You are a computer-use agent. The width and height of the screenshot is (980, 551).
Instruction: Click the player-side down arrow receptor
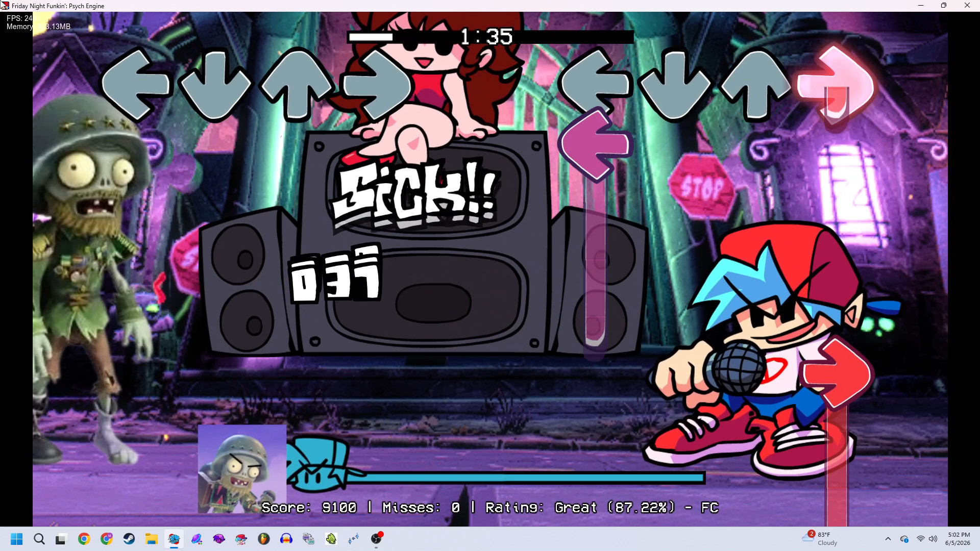675,85
